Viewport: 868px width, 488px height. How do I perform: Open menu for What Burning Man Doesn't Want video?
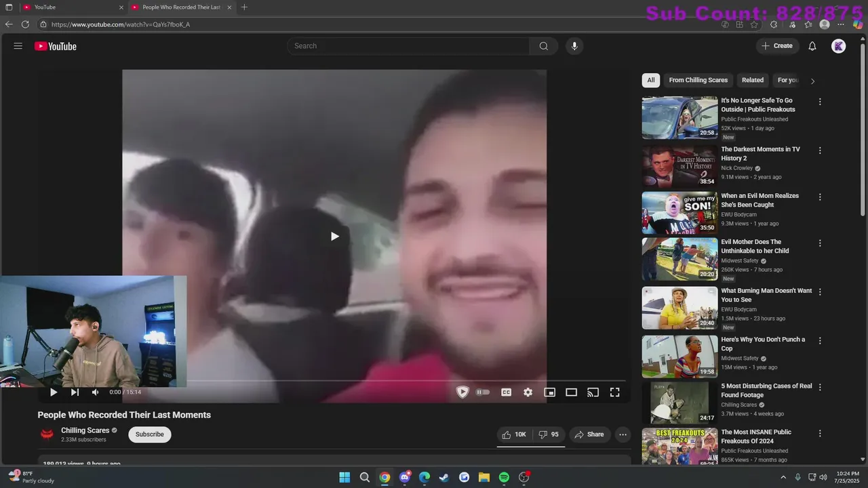tap(820, 292)
